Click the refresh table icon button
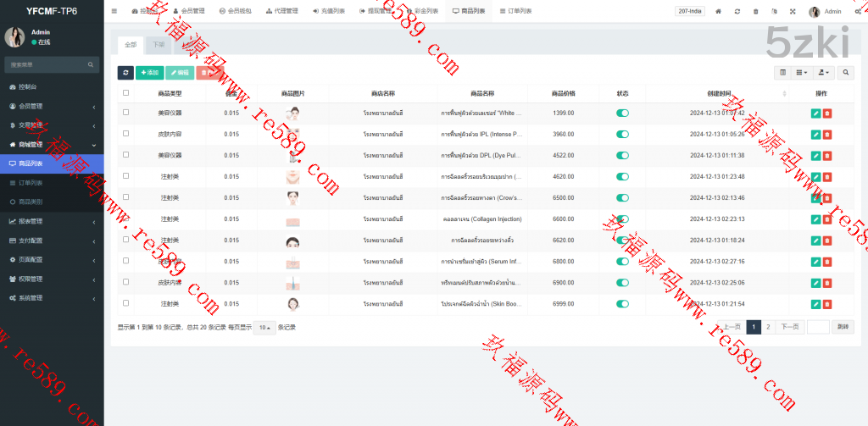The height and width of the screenshot is (426, 868). [x=125, y=74]
